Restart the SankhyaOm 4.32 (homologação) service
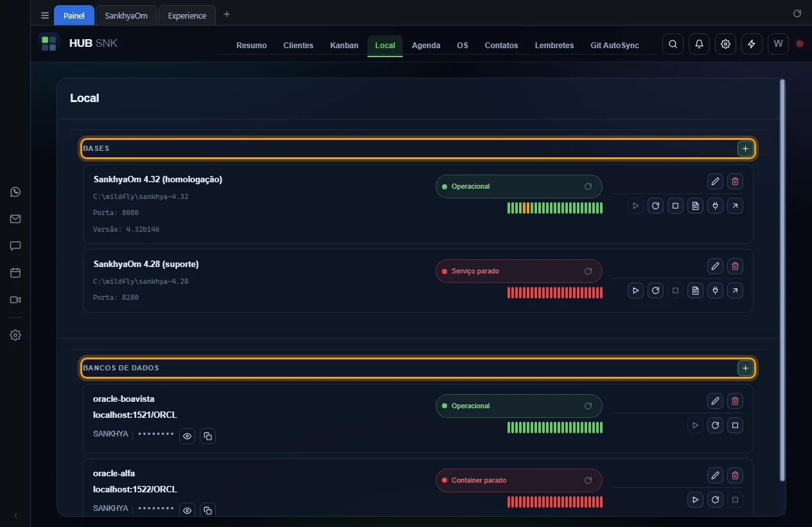The image size is (812, 527). [655, 206]
